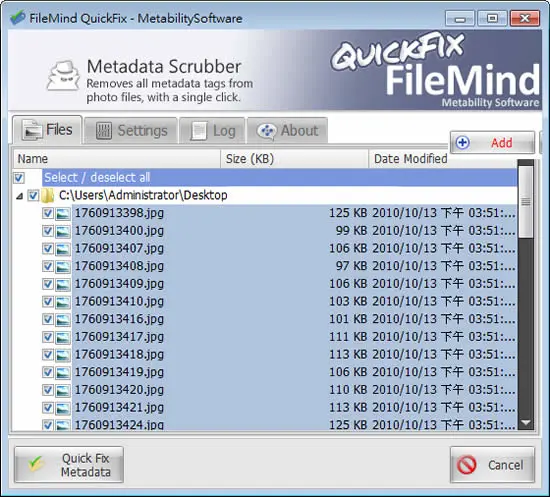Viewport: 550px width, 497px height.
Task: Uncheck the 1760913400.jpg checkbox
Action: (x=48, y=231)
